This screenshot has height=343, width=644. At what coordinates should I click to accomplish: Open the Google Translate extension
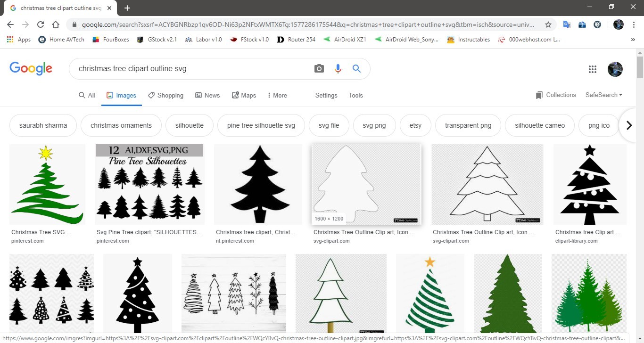(567, 25)
